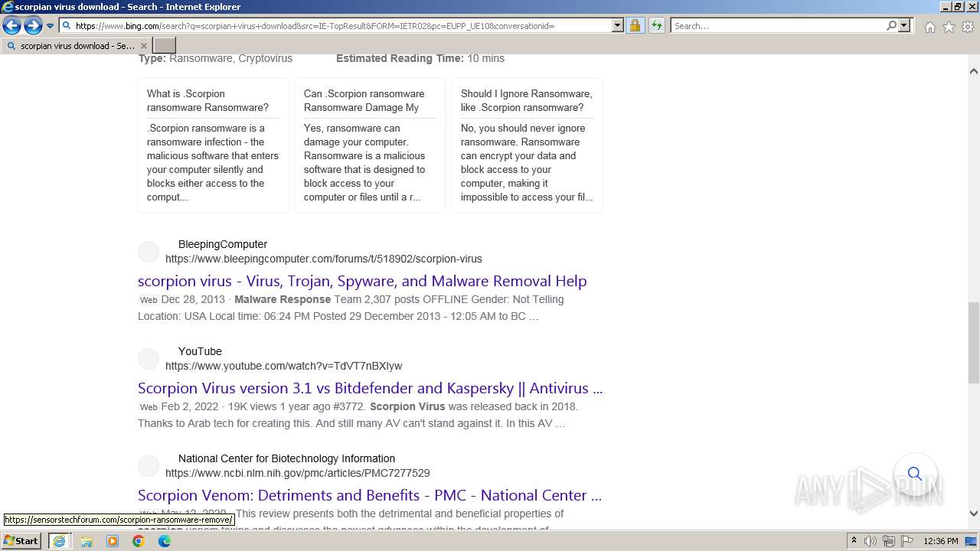Image resolution: width=980 pixels, height=551 pixels.
Task: Click the 'Type: Ransomware, Cryptovirus' text
Action: pyautogui.click(x=215, y=58)
